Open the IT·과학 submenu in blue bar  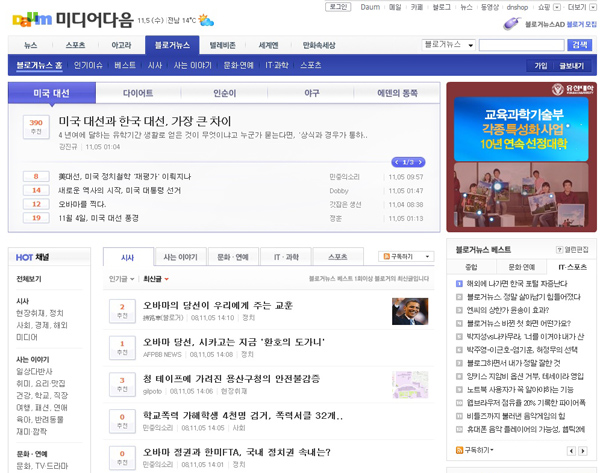pyautogui.click(x=277, y=65)
